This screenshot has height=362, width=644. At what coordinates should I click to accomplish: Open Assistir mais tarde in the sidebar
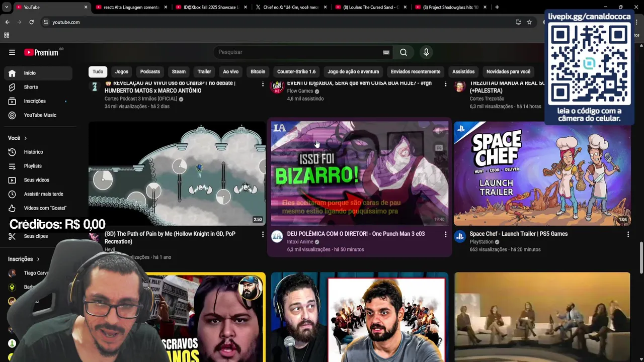38,194
